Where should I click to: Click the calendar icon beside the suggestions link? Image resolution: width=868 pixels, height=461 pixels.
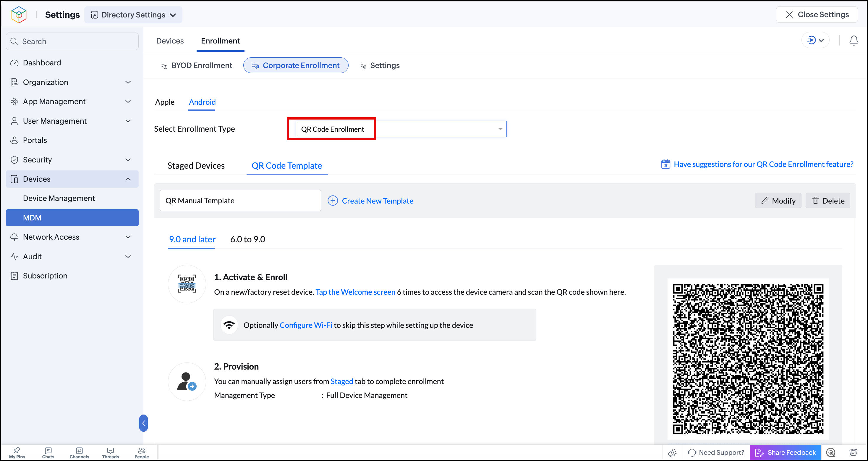click(665, 164)
